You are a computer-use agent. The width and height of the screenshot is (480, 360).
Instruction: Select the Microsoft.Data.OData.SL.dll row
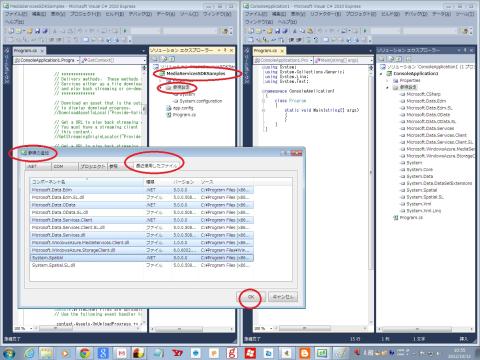142,212
